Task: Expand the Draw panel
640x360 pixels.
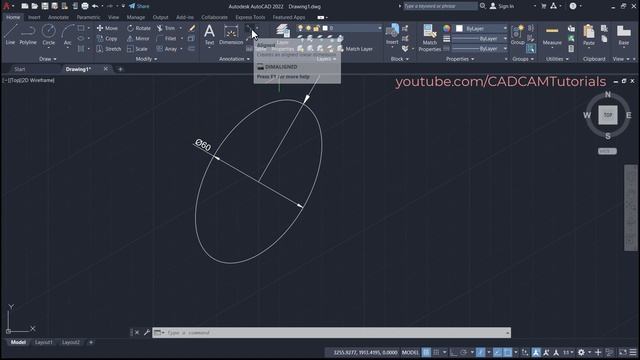Action: point(48,59)
